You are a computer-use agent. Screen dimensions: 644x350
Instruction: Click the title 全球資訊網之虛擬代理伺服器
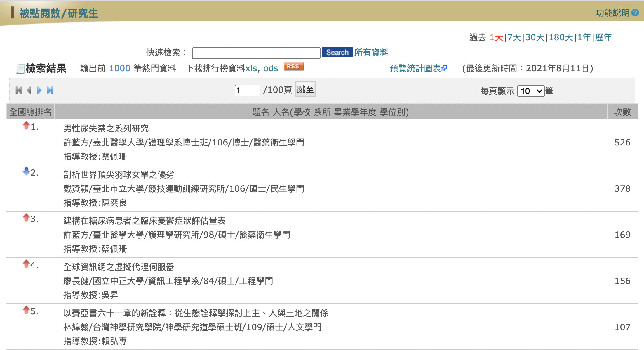(x=119, y=267)
